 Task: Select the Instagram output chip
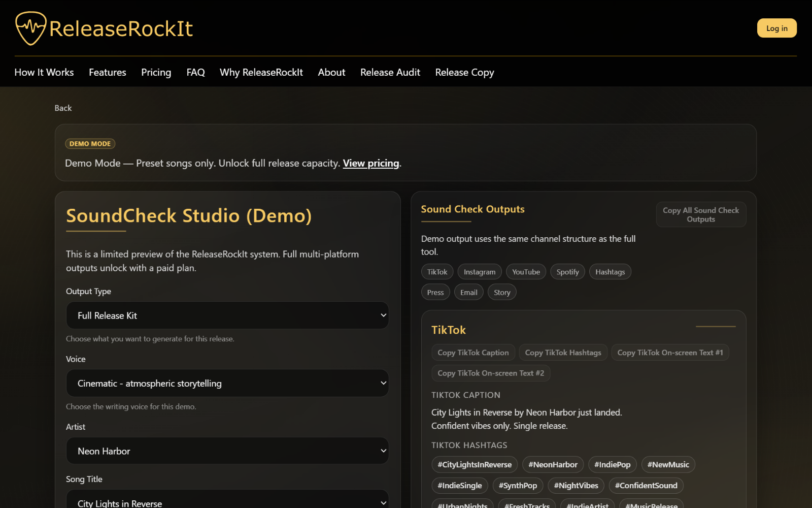pos(479,271)
